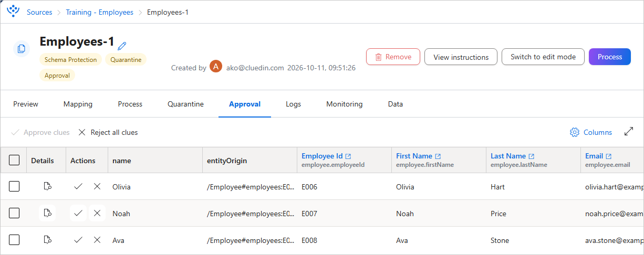Viewport: 644px width, 255px height.
Task: Approve the Olivia clue with checkmark
Action: pyautogui.click(x=78, y=186)
